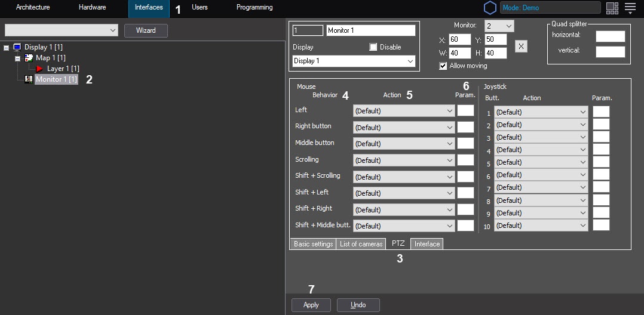Collapse the Display 1 tree node
This screenshot has height=315, width=644.
(6, 48)
